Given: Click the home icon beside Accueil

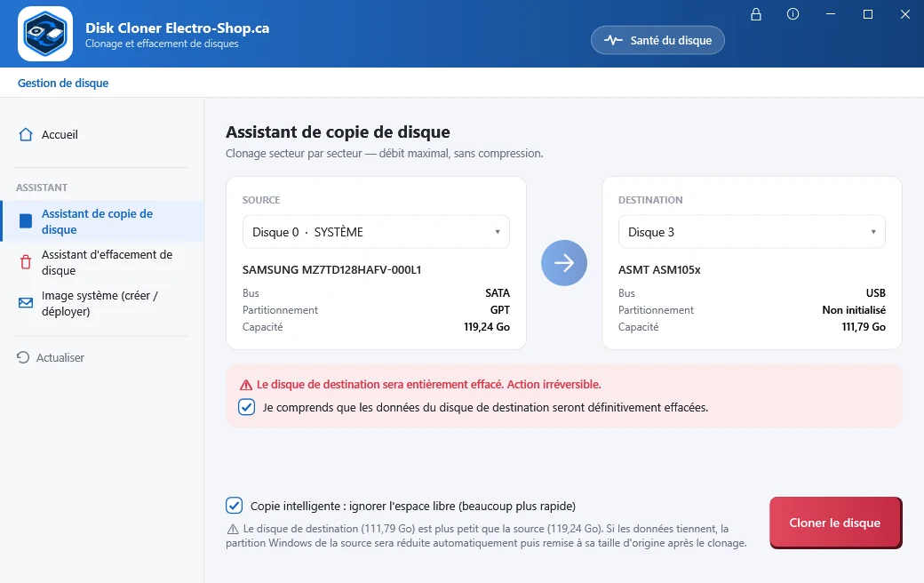Looking at the screenshot, I should [x=26, y=134].
